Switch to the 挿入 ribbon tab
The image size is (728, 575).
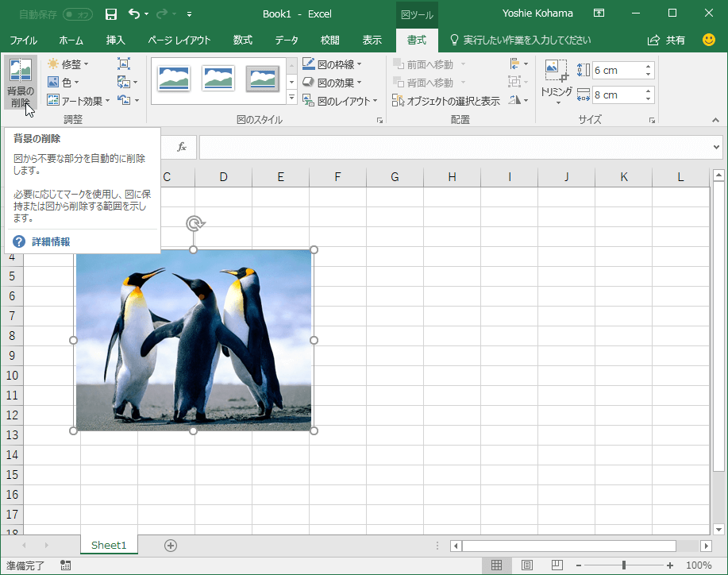115,40
